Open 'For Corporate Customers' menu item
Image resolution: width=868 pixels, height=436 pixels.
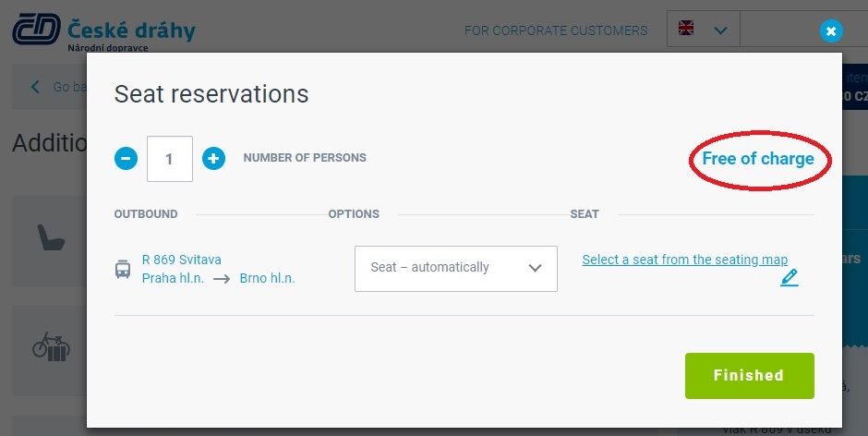point(556,30)
